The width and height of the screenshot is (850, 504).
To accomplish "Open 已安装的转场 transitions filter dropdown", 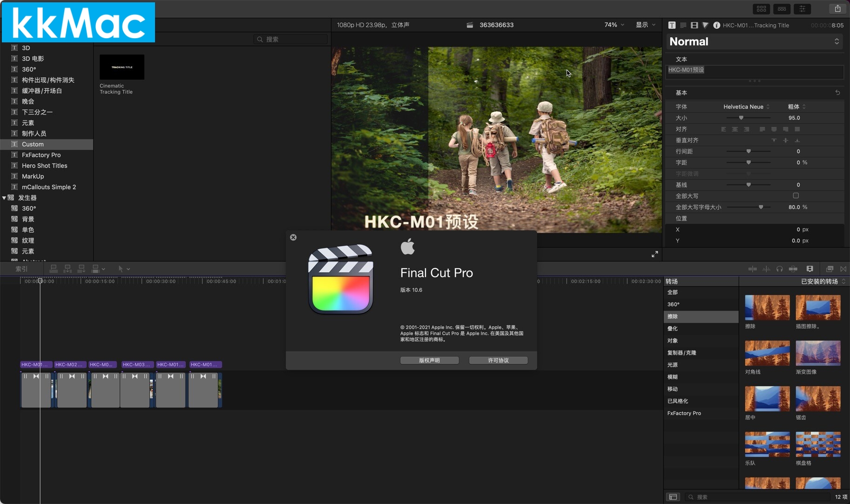I will (823, 282).
